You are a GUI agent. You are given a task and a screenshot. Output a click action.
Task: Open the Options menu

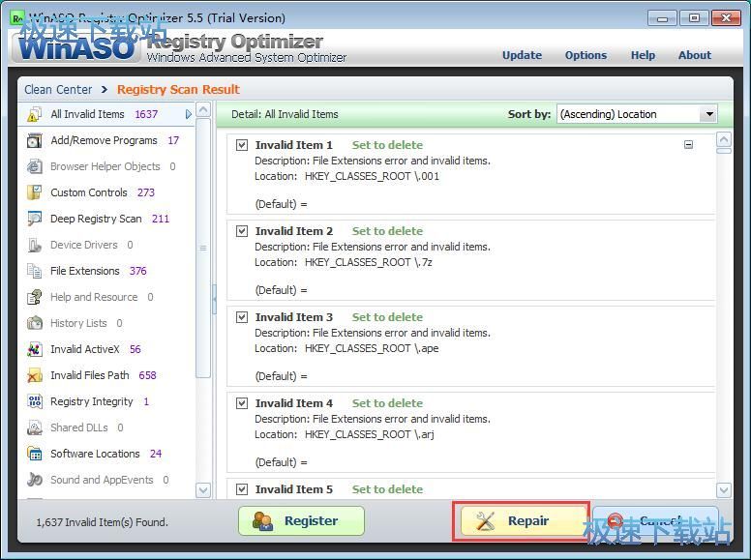pyautogui.click(x=586, y=55)
